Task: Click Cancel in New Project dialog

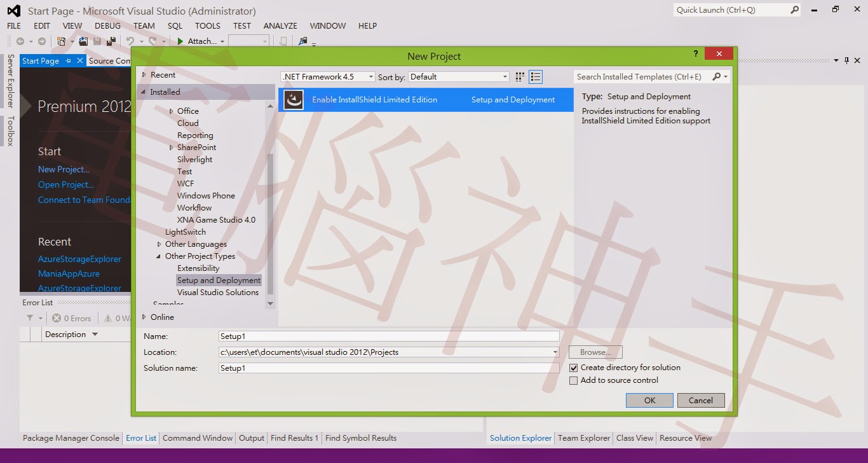Action: pyautogui.click(x=701, y=401)
